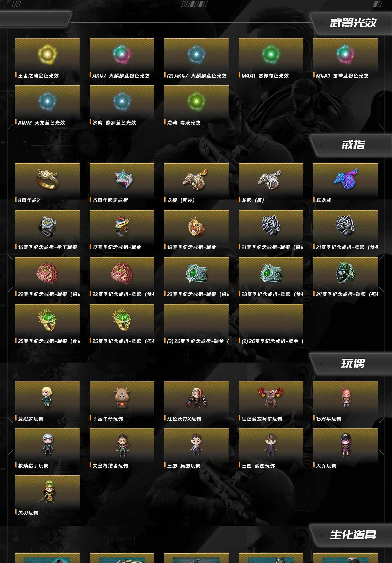Pick the 大乔玩偶 doll
The width and height of the screenshot is (392, 563).
point(345,445)
